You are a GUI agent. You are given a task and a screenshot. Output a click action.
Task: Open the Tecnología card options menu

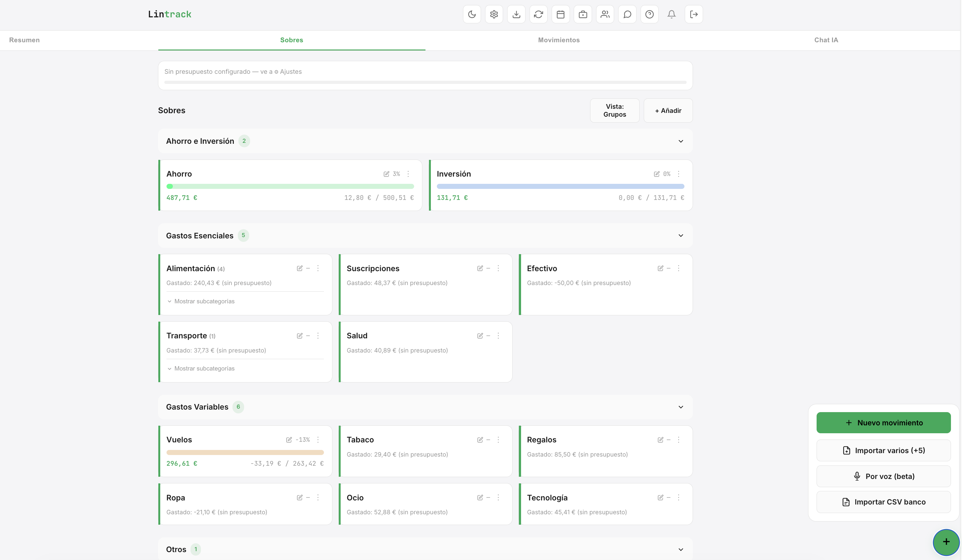(678, 498)
